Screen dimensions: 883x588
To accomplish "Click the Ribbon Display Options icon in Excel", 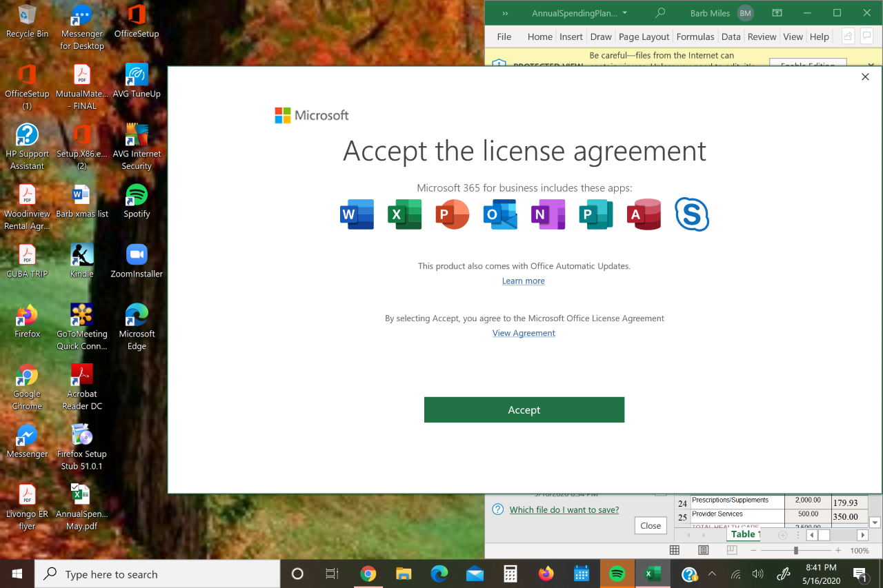I will pyautogui.click(x=777, y=13).
